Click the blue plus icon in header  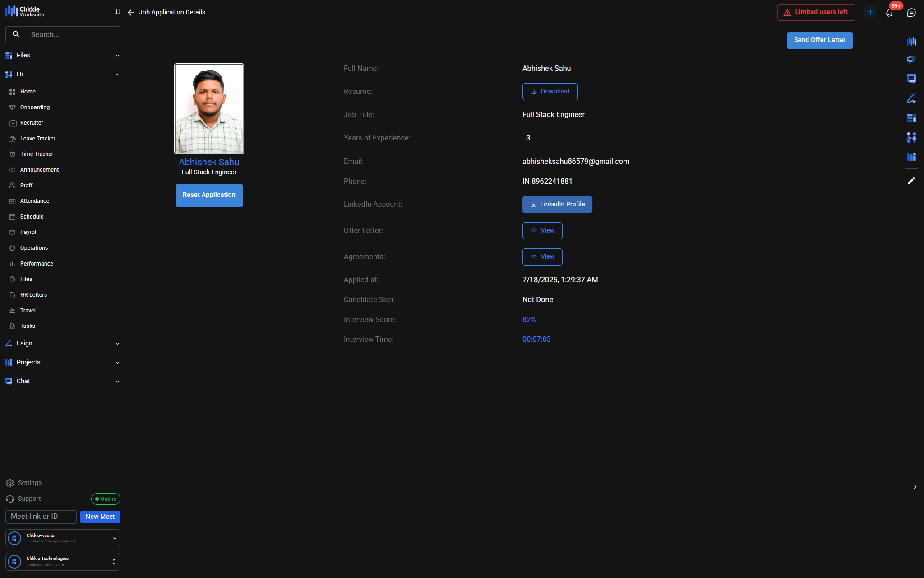870,12
